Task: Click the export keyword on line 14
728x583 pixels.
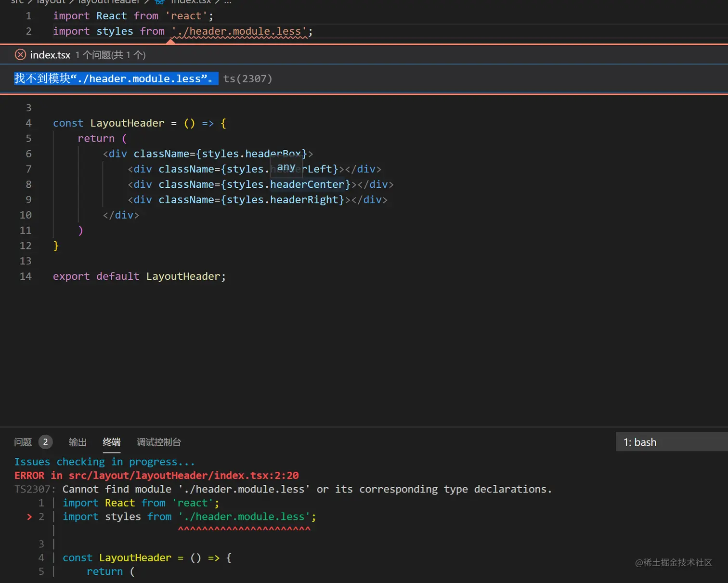Action: pyautogui.click(x=71, y=276)
